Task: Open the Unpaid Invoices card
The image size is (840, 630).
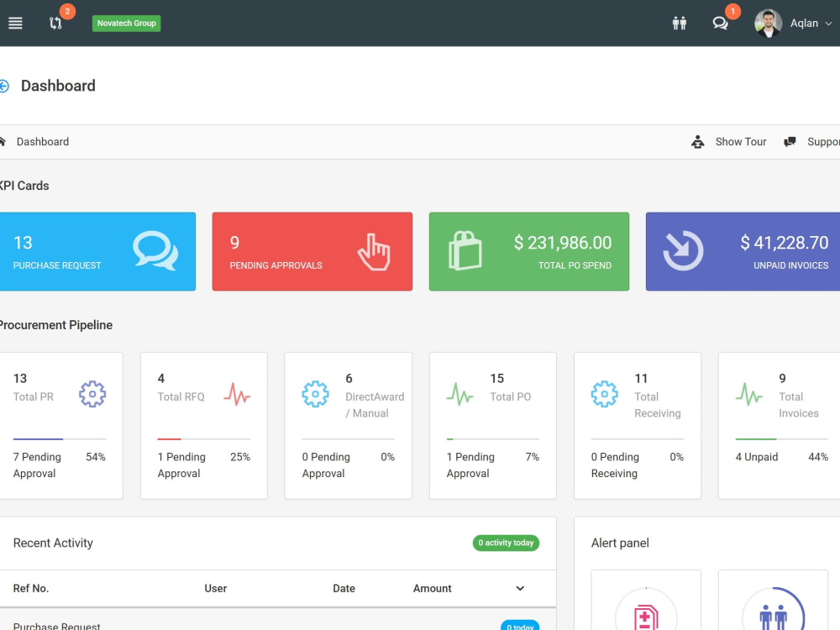Action: click(x=743, y=251)
